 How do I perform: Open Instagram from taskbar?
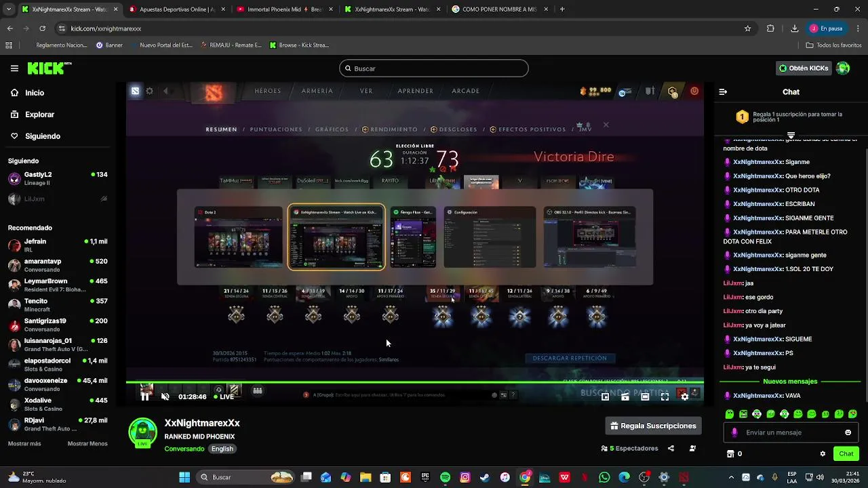[x=465, y=477]
